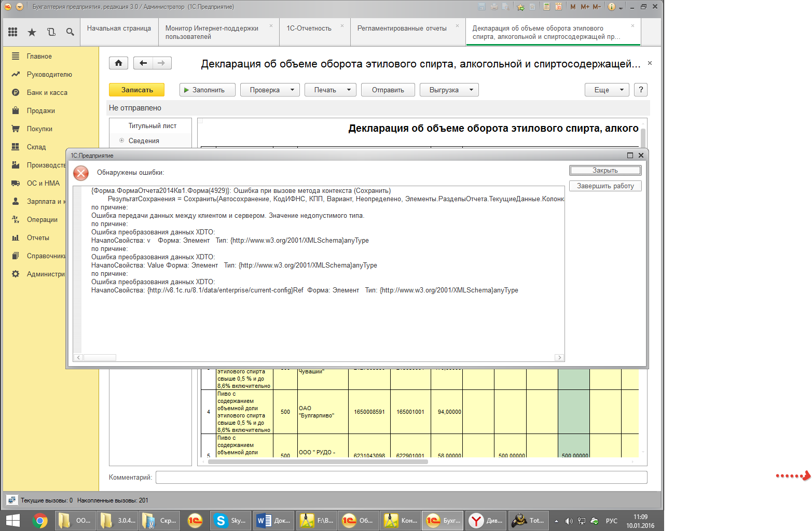This screenshot has height=531, width=812.
Task: Switch to Регламентированные отчеты tab
Action: point(402,29)
